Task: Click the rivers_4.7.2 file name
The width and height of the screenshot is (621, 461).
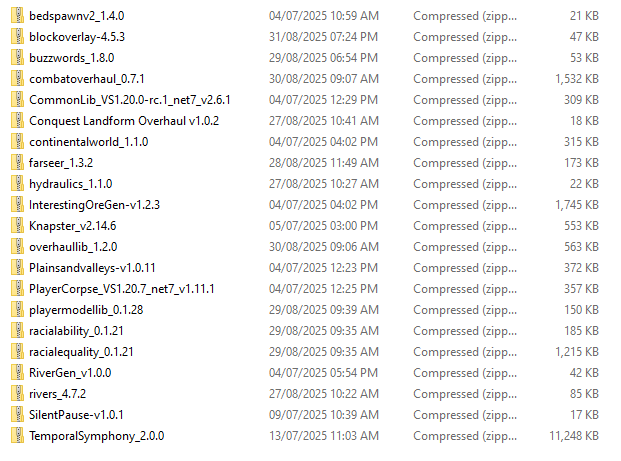Action: click(57, 394)
